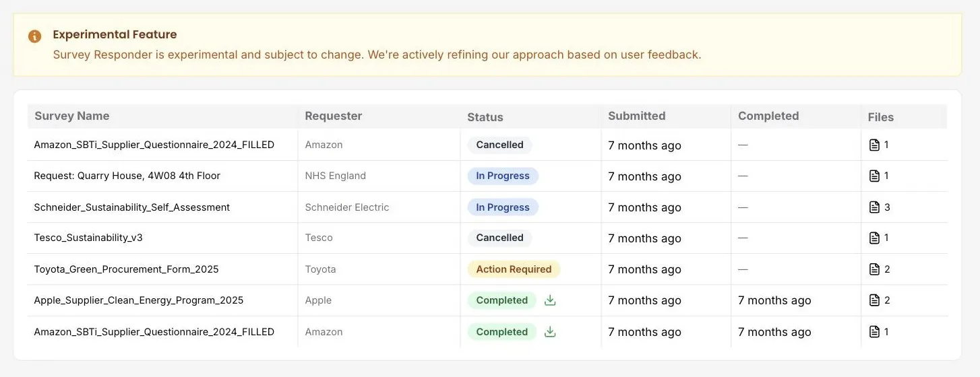Click the Submitted column header
Image resolution: width=980 pixels, height=377 pixels.
pos(637,116)
